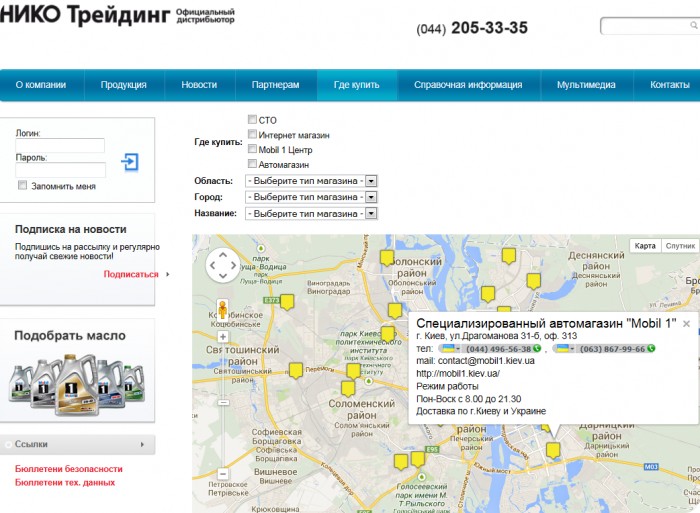Open the О компании menu

(x=41, y=85)
